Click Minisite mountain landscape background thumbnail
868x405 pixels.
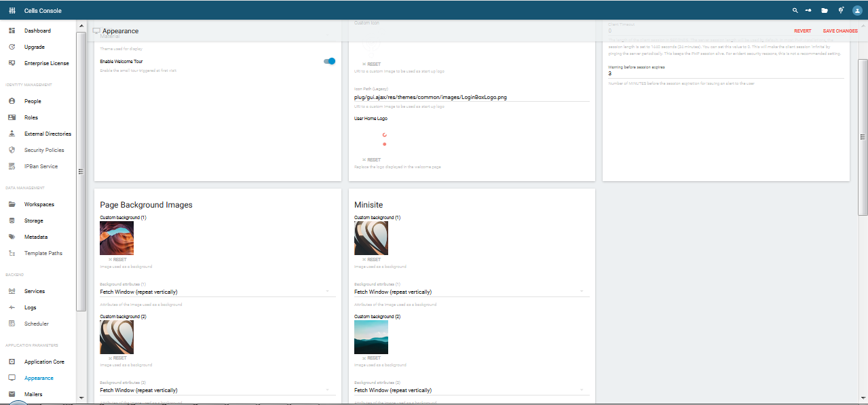click(371, 337)
